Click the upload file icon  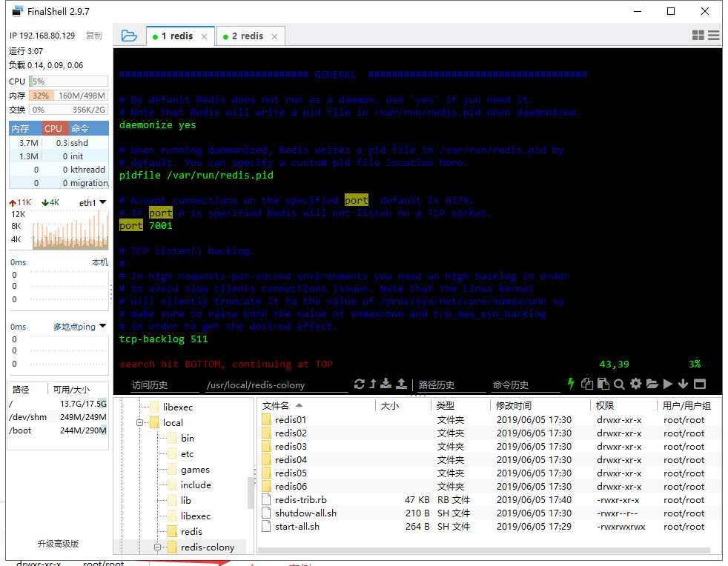[x=402, y=384]
